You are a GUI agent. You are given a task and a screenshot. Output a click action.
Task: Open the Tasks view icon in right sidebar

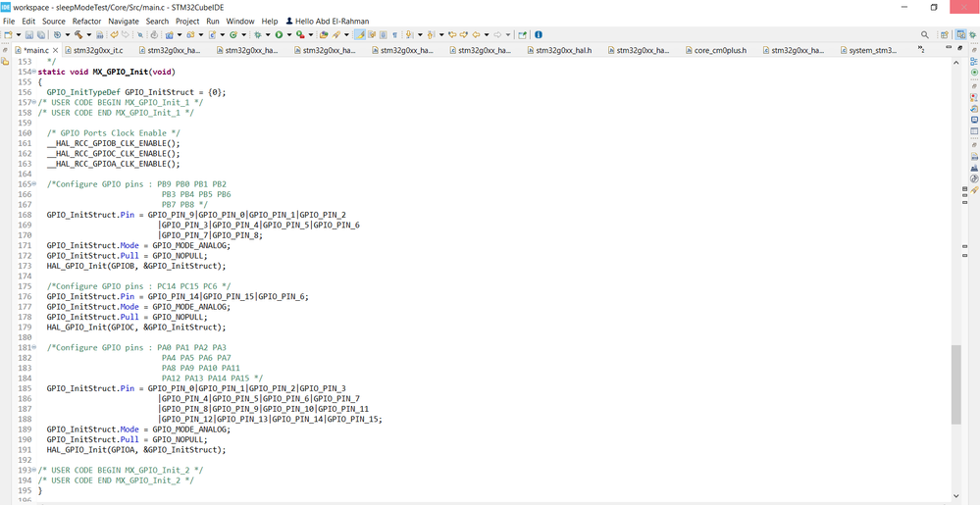point(974,109)
